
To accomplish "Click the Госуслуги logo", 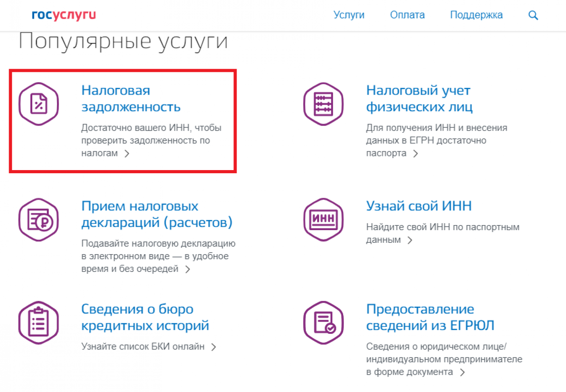I will click(64, 15).
